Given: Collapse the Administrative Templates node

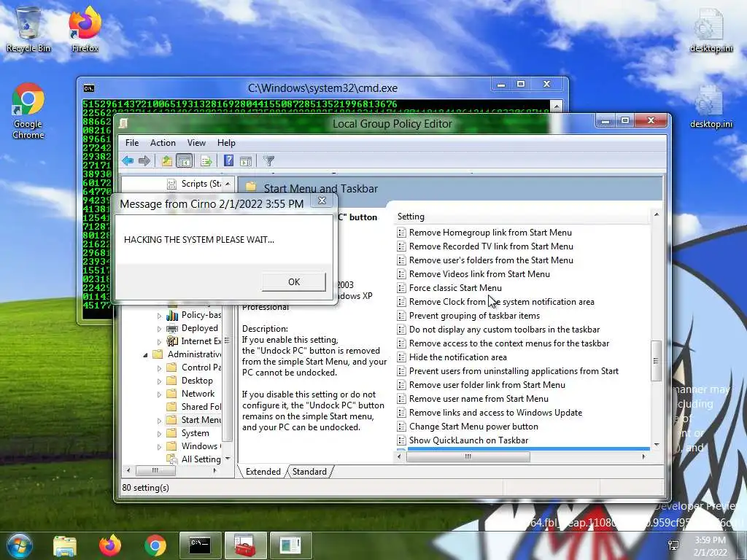Looking at the screenshot, I should 145,355.
